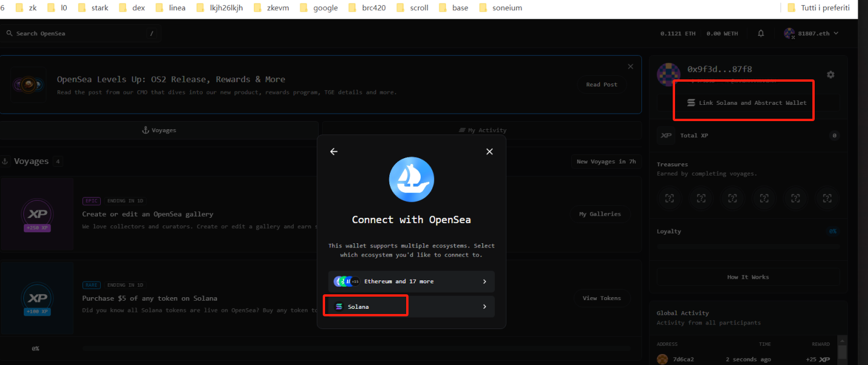868x365 pixels.
Task: Click the Voyages count badge 4
Action: click(57, 162)
